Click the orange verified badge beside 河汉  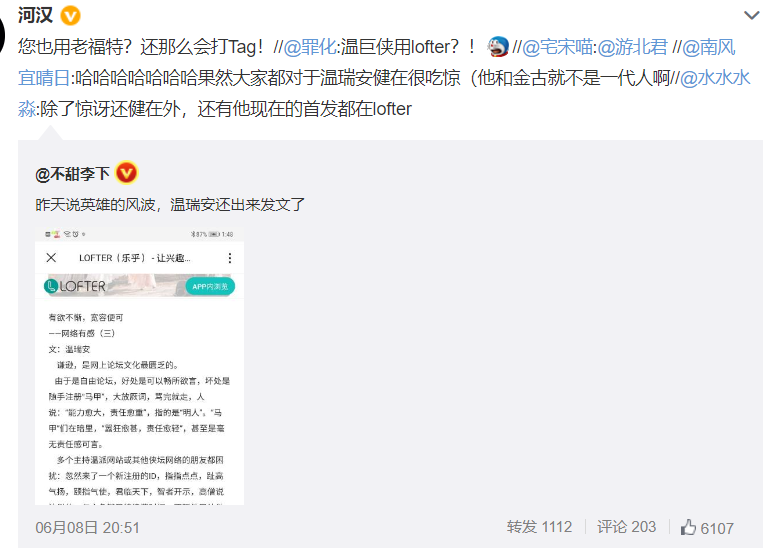(70, 16)
